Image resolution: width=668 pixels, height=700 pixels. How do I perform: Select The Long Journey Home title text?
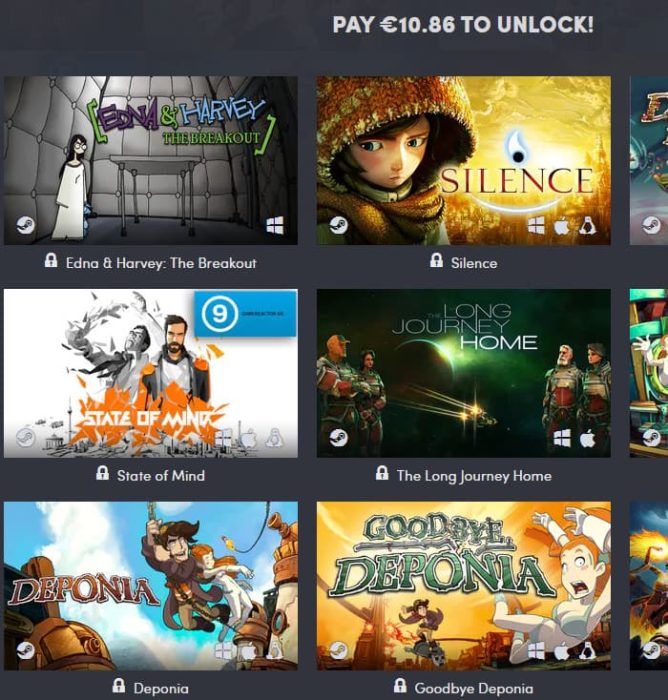(474, 476)
